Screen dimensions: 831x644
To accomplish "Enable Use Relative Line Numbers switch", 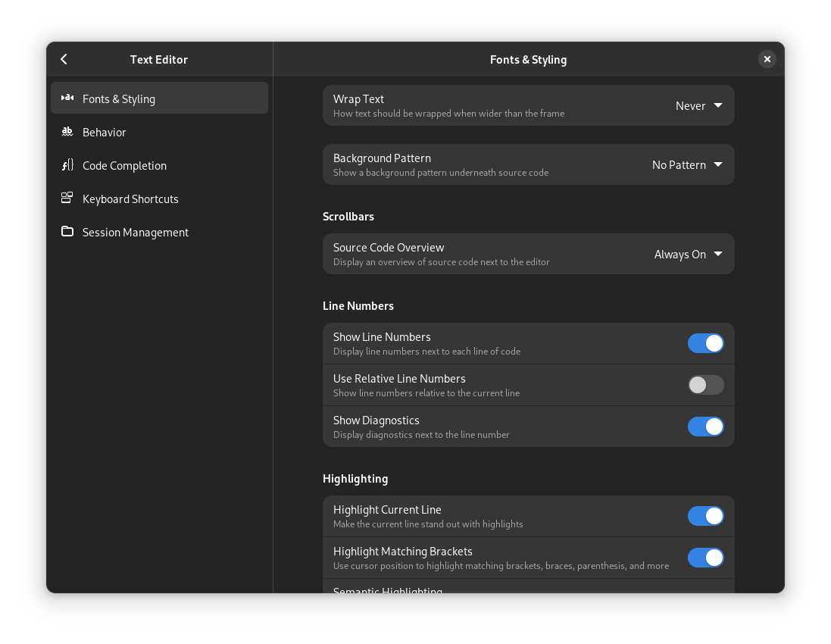I will [705, 385].
